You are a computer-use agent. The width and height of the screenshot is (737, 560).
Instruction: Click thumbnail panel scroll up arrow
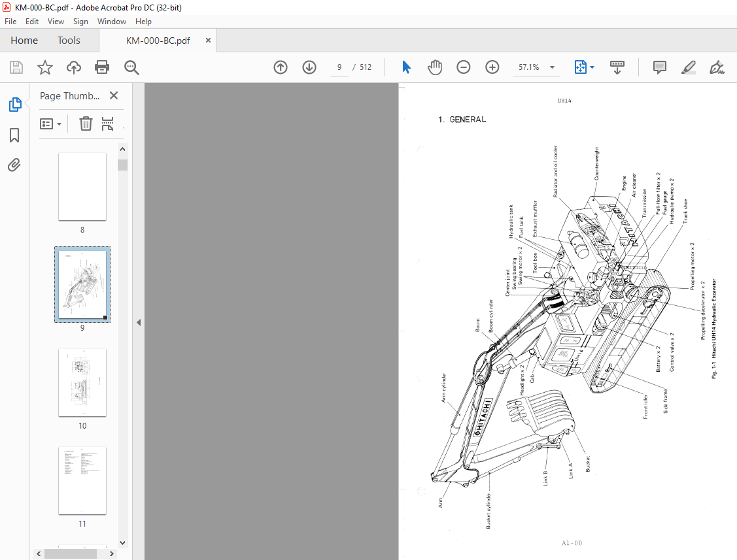[123, 149]
